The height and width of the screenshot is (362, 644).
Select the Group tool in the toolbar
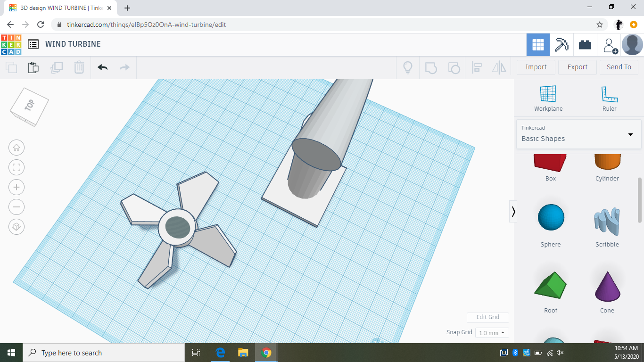431,67
